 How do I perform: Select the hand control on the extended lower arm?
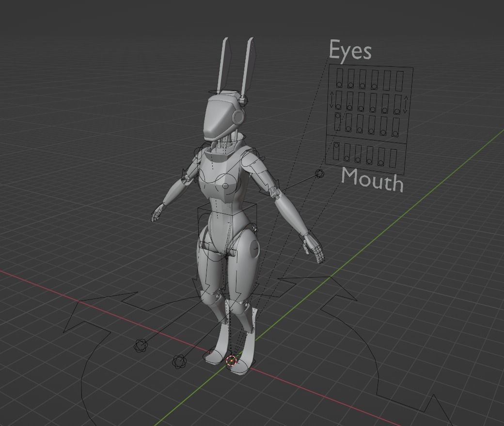point(313,246)
